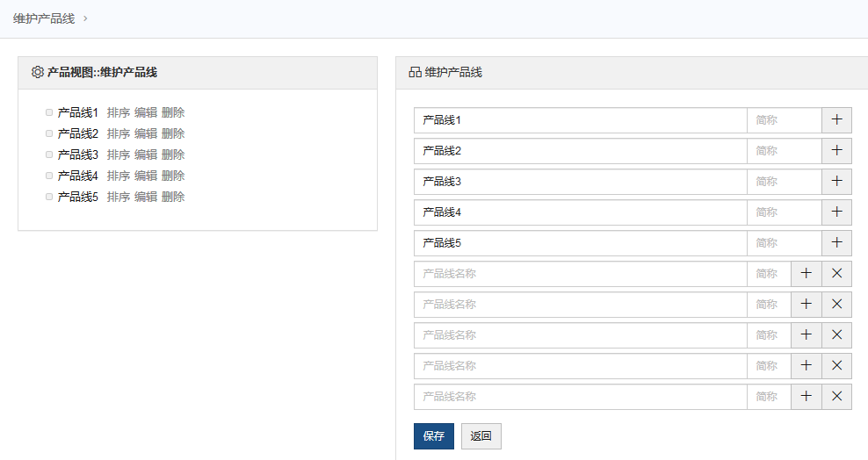Image resolution: width=868 pixels, height=460 pixels.
Task: Toggle the small box beside 产品线3 in tree
Action: [x=49, y=155]
